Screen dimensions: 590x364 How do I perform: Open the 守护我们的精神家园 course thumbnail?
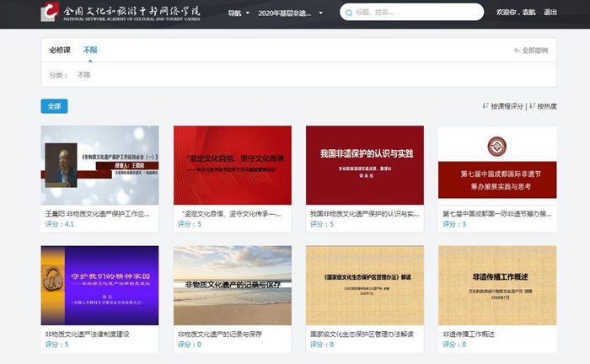click(99, 284)
